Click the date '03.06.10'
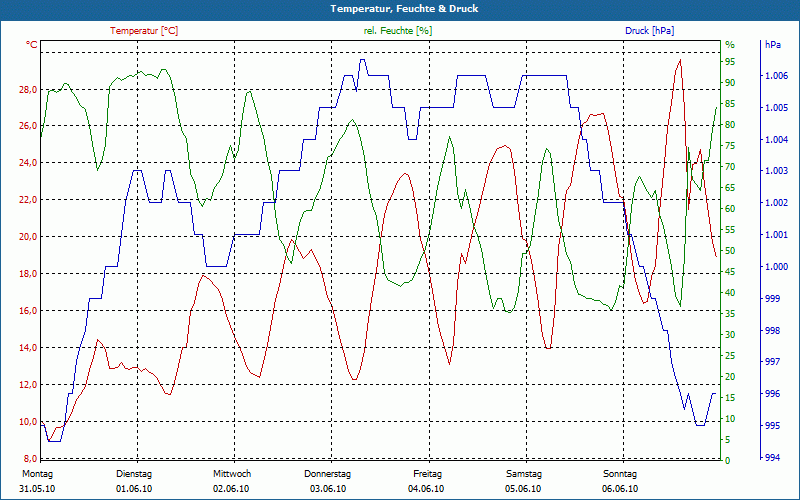 point(328,489)
